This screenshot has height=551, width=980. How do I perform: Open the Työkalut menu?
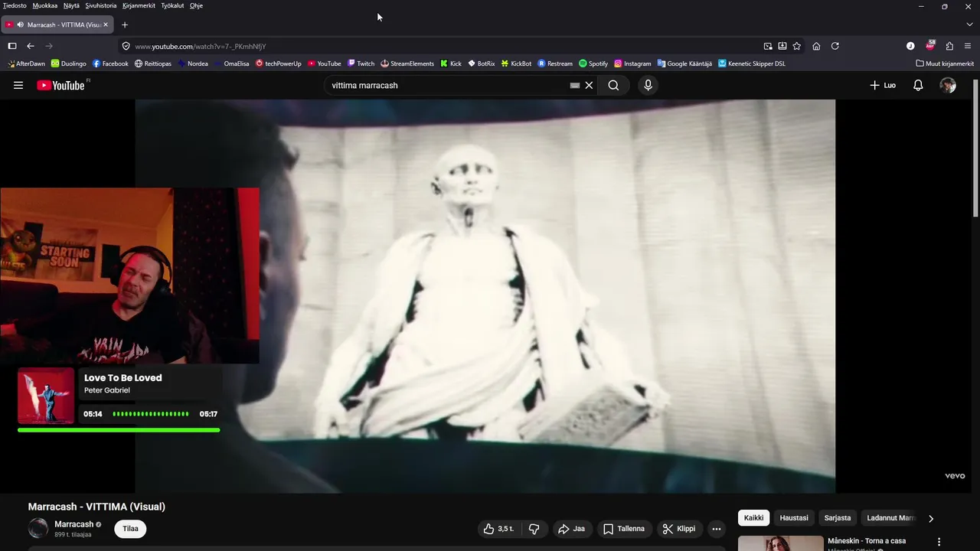(172, 5)
